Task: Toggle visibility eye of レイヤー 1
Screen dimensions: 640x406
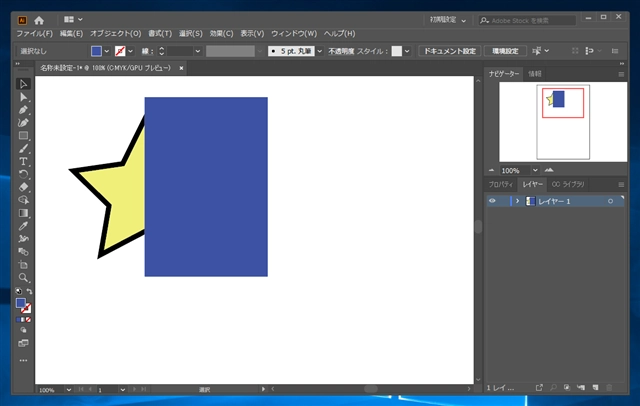Action: [492, 201]
